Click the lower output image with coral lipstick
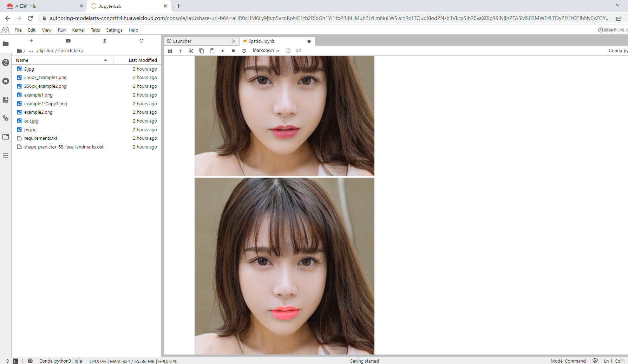Image resolution: width=628 pixels, height=364 pixels. coord(284,266)
